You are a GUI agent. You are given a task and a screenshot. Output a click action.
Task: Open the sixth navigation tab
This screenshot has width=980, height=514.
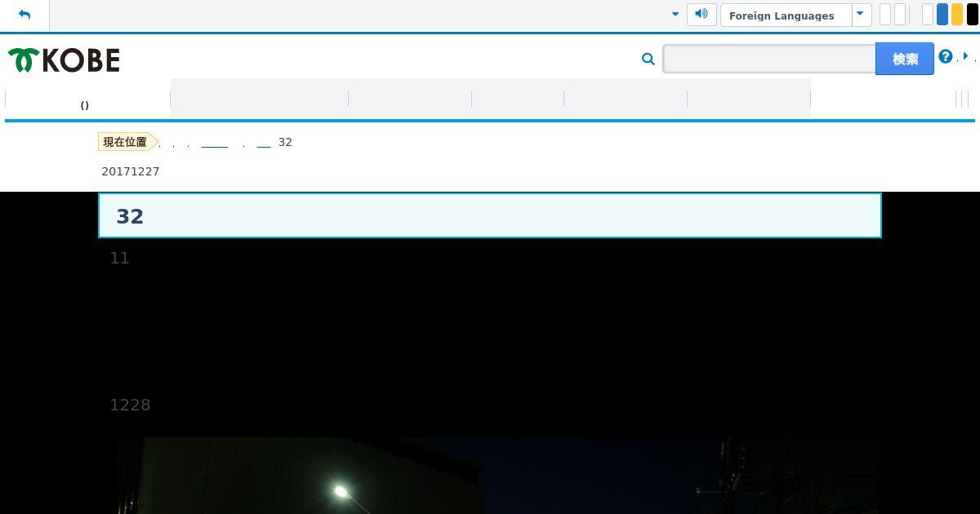(x=749, y=100)
